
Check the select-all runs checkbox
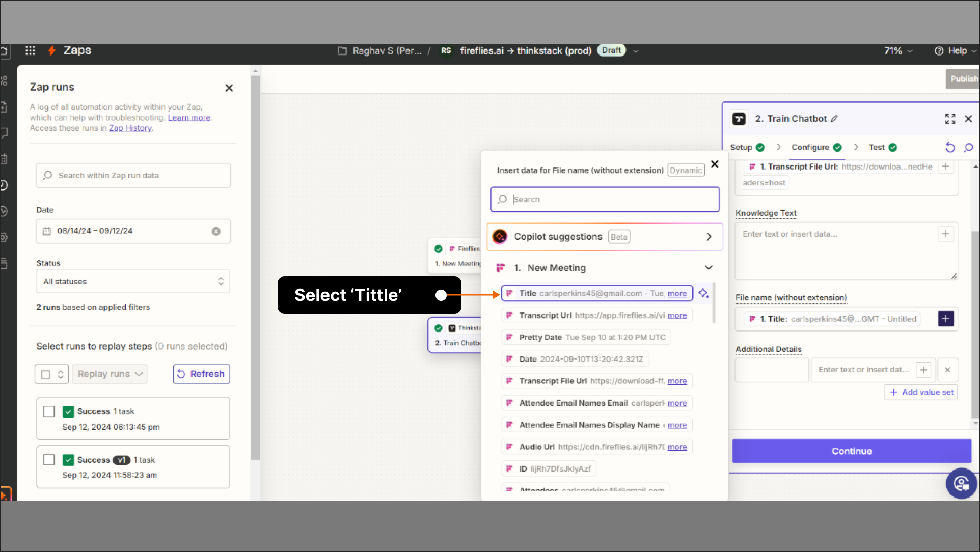(45, 374)
